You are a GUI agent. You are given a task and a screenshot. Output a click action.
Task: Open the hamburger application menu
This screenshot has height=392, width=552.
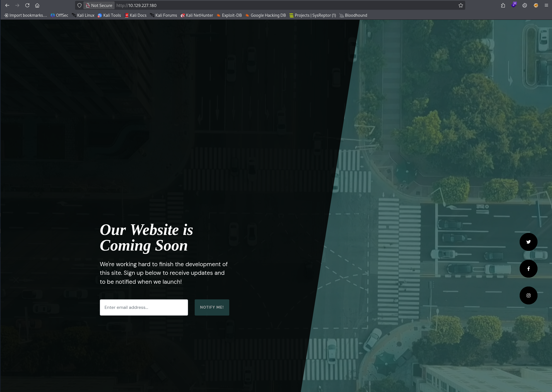[x=546, y=5]
